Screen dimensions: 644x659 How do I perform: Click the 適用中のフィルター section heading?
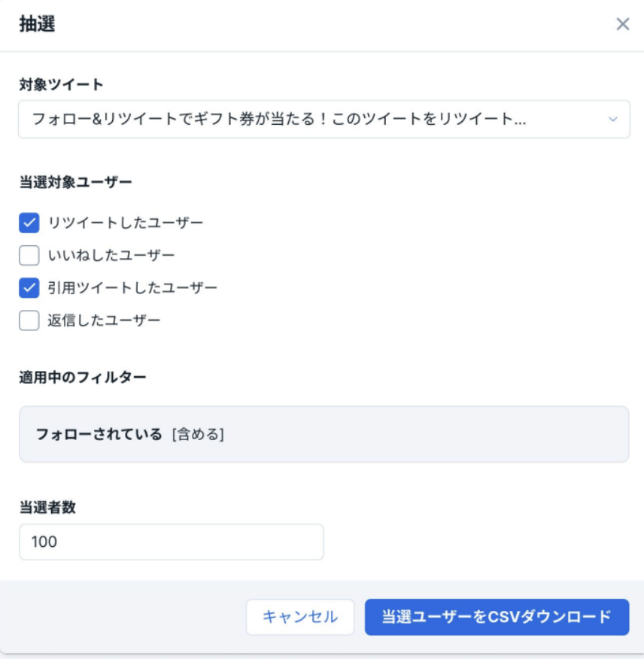tap(83, 377)
